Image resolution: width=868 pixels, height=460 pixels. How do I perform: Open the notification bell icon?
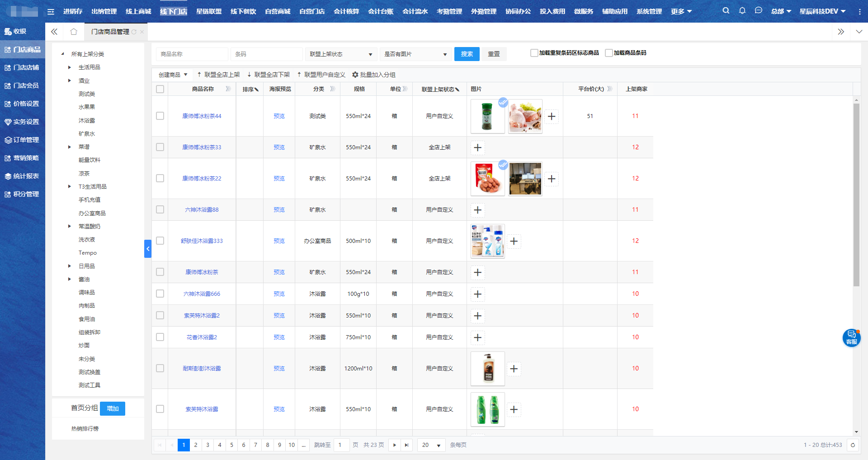pyautogui.click(x=742, y=11)
